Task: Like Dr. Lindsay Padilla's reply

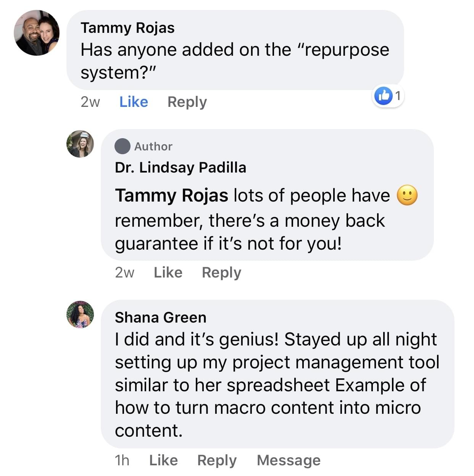Action: [168, 273]
